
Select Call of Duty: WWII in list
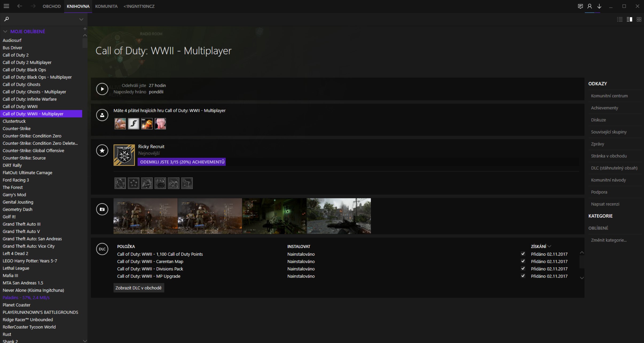20,106
